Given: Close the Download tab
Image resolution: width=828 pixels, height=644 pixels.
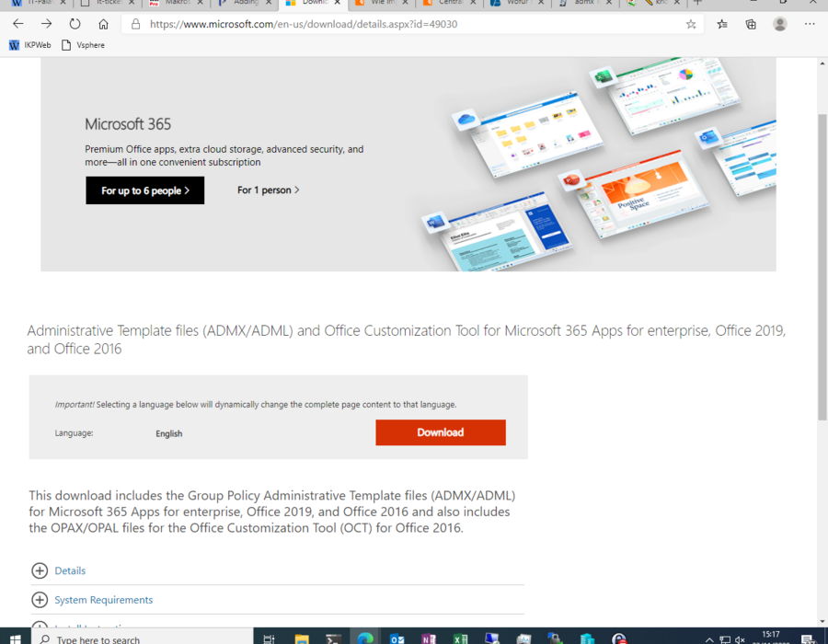Looking at the screenshot, I should coord(338,3).
